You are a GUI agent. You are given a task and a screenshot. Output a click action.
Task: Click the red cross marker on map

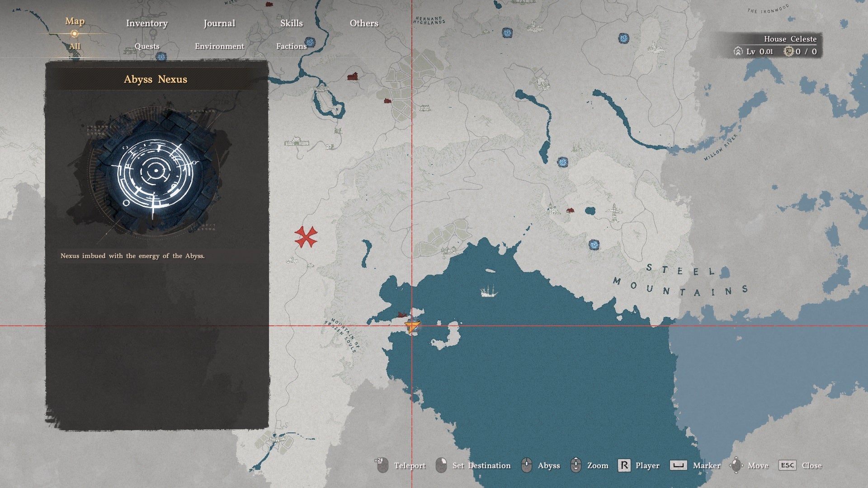click(306, 237)
